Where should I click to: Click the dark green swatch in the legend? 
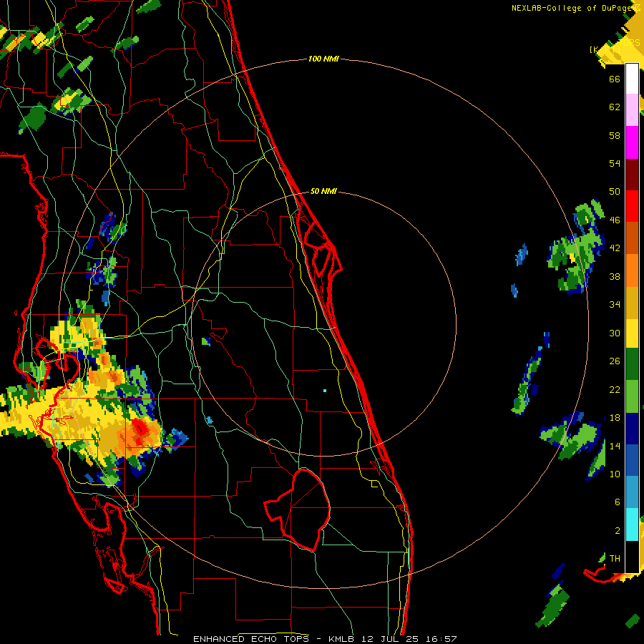pos(632,364)
